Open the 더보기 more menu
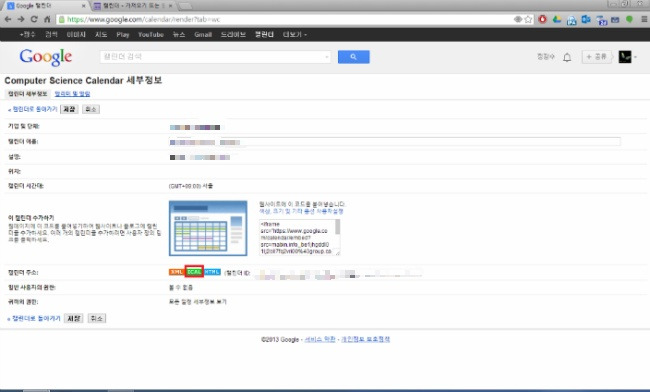This screenshot has width=650, height=392. 295,34
